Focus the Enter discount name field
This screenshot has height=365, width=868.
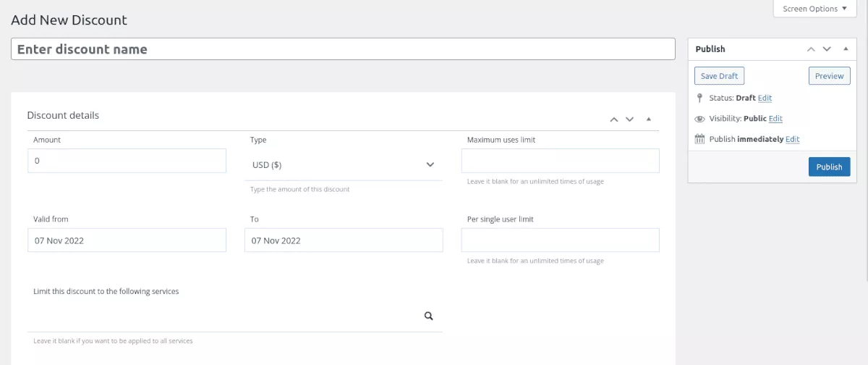pos(343,49)
